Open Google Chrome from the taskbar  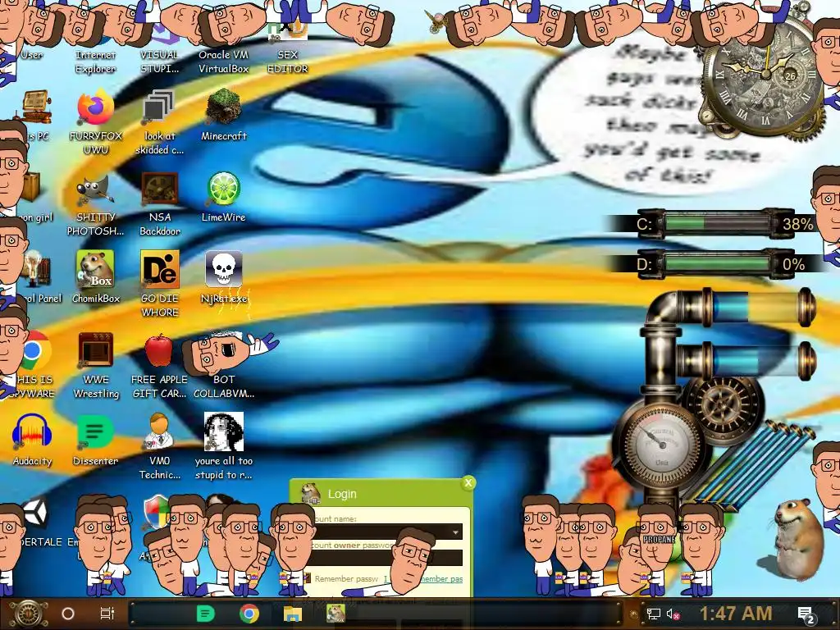(x=249, y=614)
